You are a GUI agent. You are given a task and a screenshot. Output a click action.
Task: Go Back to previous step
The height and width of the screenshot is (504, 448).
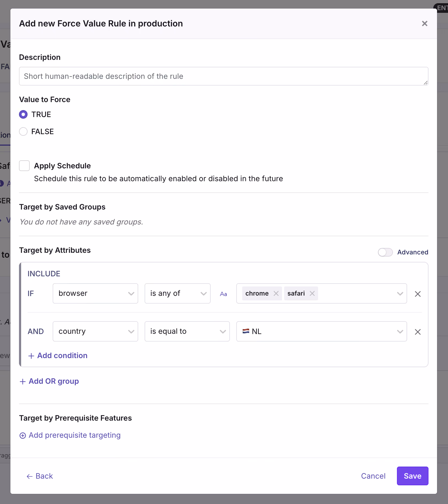[40, 476]
